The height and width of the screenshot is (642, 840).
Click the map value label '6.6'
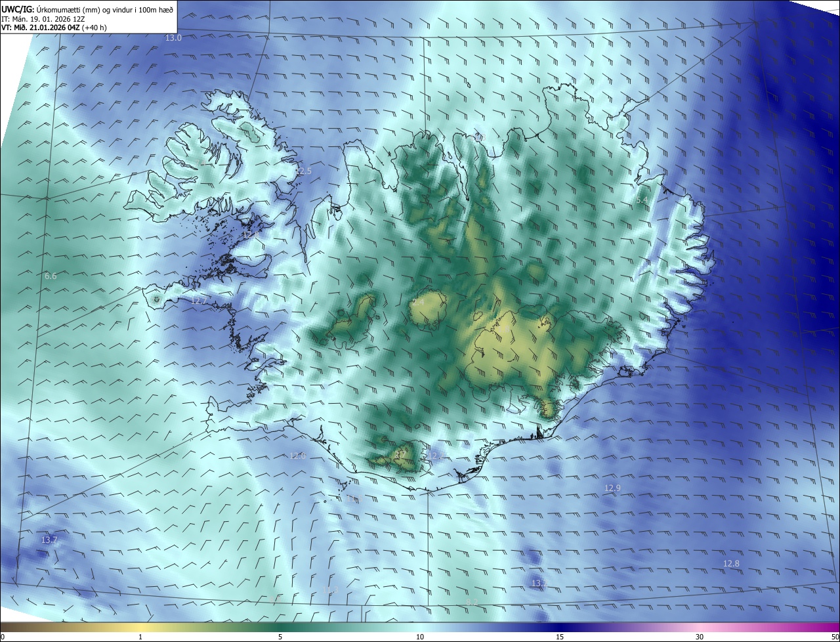pyautogui.click(x=51, y=276)
